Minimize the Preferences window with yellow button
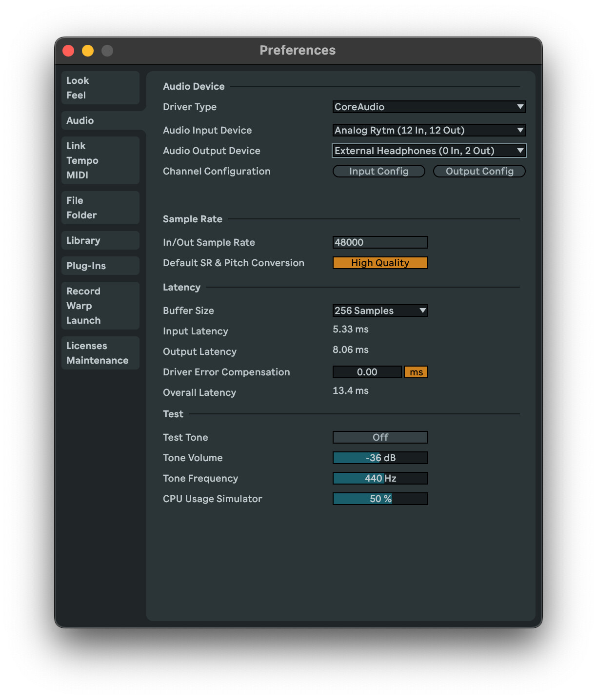Image resolution: width=597 pixels, height=700 pixels. pos(88,51)
